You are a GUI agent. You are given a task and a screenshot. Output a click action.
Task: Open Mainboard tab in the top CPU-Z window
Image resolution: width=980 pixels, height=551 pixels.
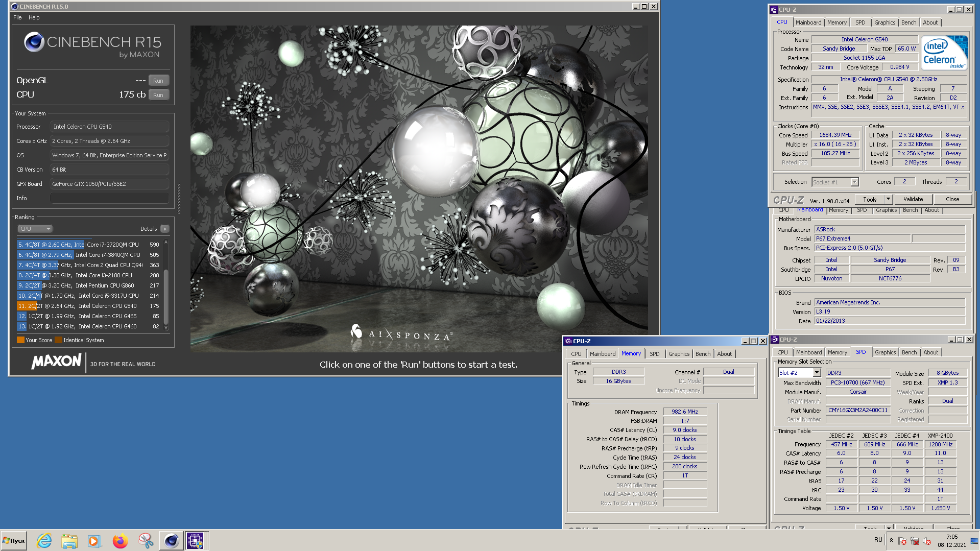point(808,22)
